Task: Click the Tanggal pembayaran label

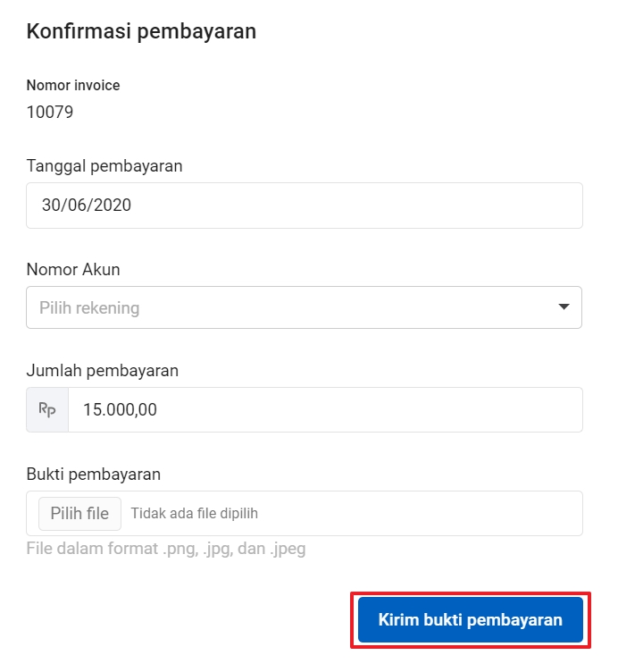Action: (x=104, y=166)
